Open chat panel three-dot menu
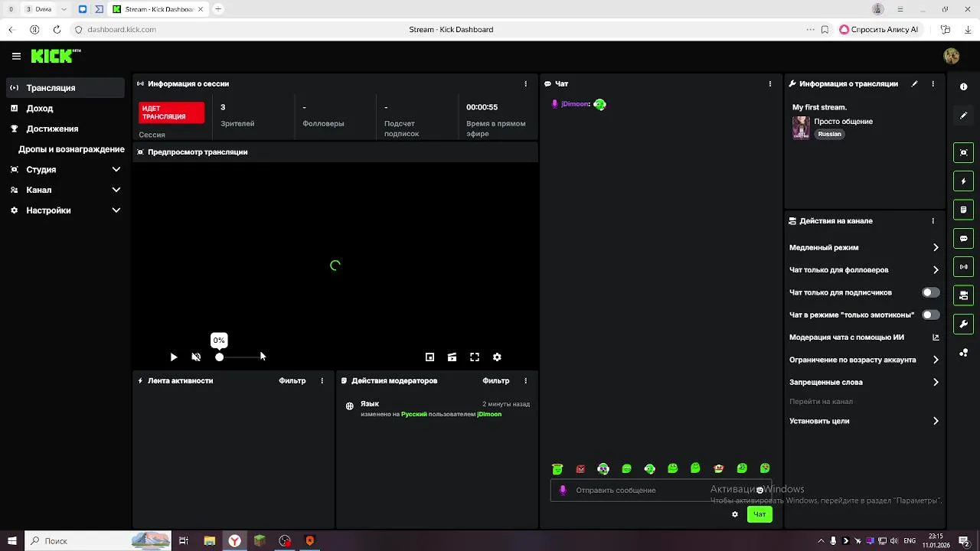The height and width of the screenshot is (551, 980). (770, 83)
